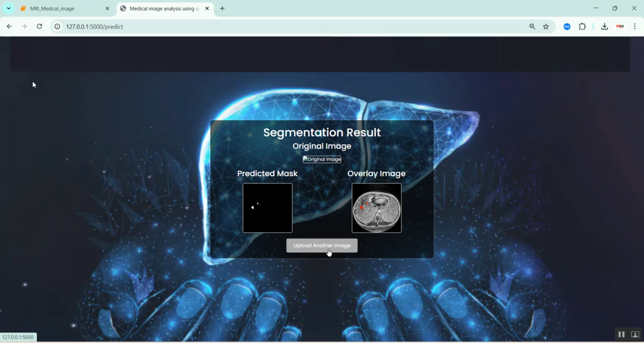Screen dimensions: 644x343
Task: Toggle the bookmark star in the address bar
Action: [x=546, y=26]
